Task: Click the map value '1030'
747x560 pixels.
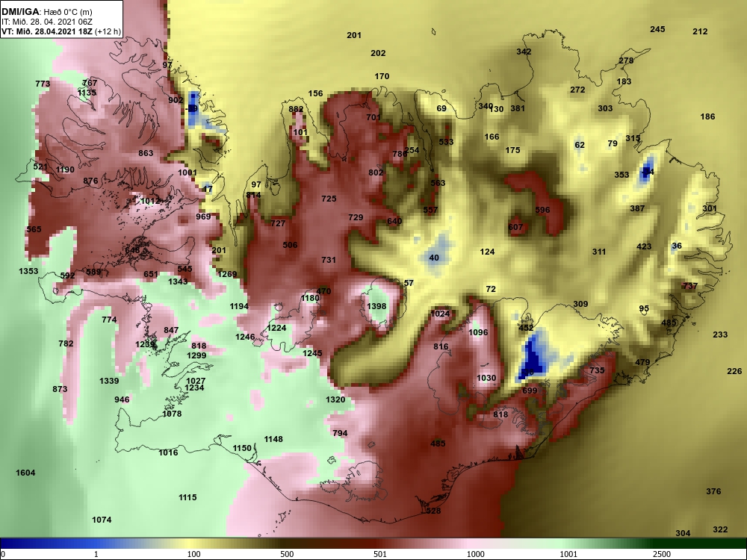Action: point(486,378)
